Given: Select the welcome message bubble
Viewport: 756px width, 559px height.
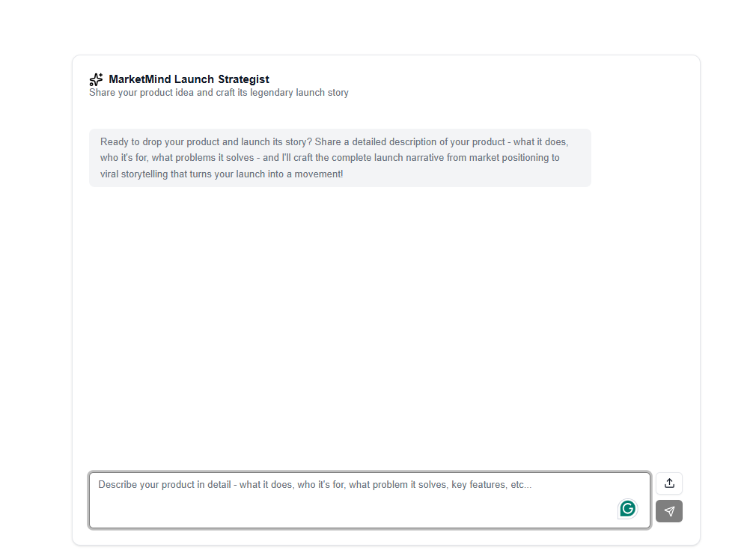Looking at the screenshot, I should (341, 157).
